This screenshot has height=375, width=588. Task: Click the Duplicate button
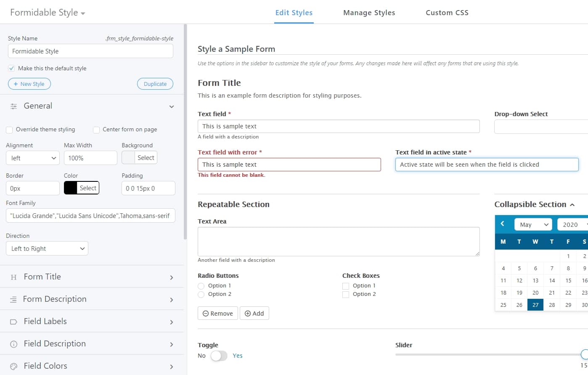coord(155,84)
